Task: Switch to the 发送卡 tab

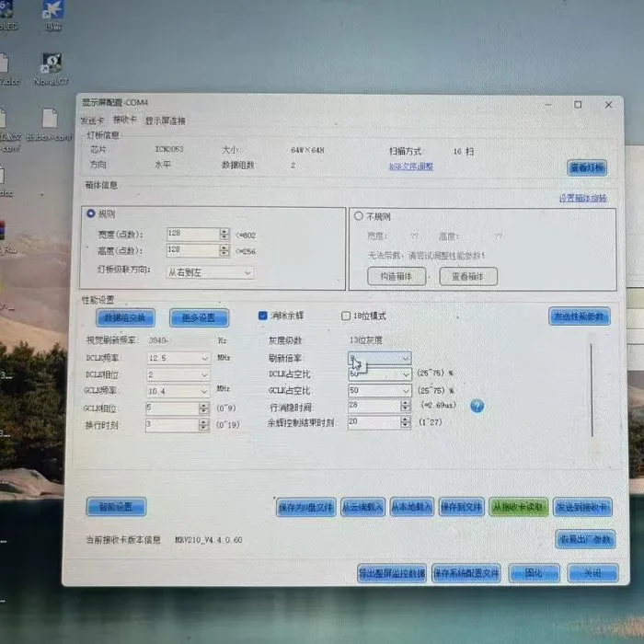Action: pos(92,120)
